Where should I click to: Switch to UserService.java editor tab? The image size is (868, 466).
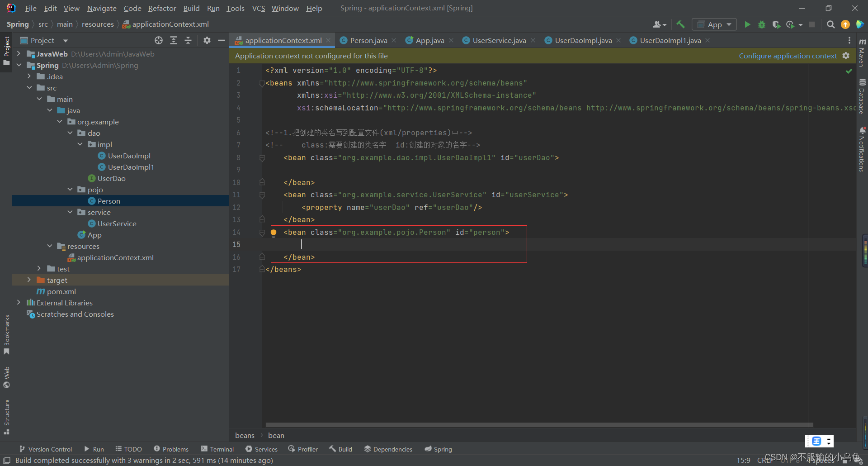pyautogui.click(x=499, y=40)
